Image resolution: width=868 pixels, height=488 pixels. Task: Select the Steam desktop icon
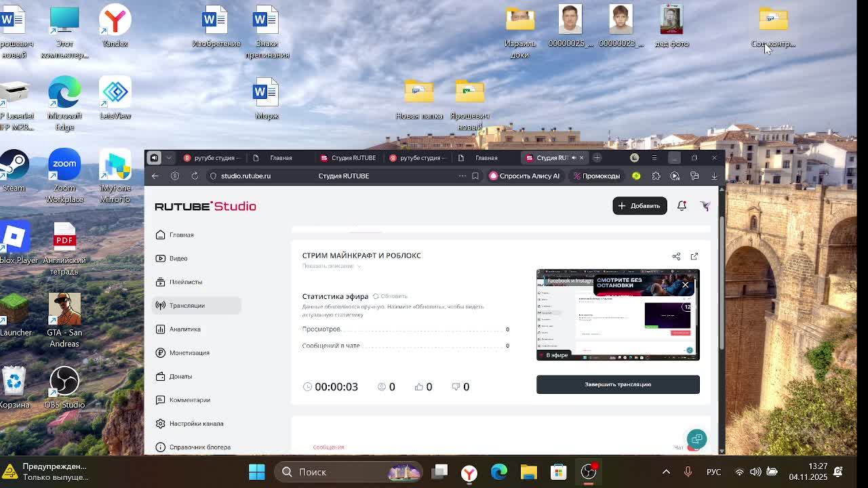pos(14,171)
